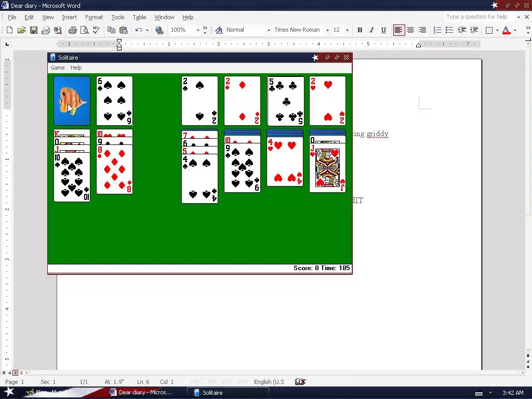Create a new blank document in Word
This screenshot has height=399, width=532.
[9, 30]
